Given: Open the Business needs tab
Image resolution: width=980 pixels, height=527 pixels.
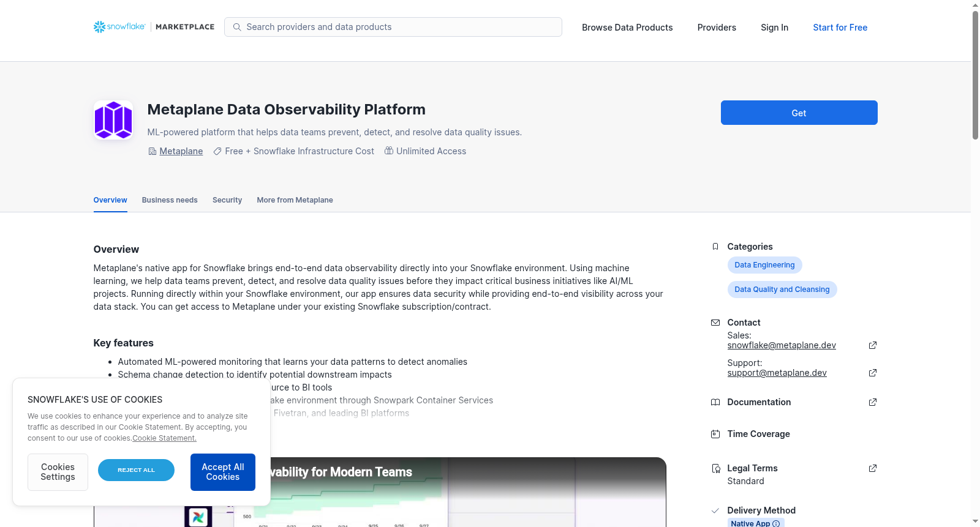Looking at the screenshot, I should (x=170, y=200).
